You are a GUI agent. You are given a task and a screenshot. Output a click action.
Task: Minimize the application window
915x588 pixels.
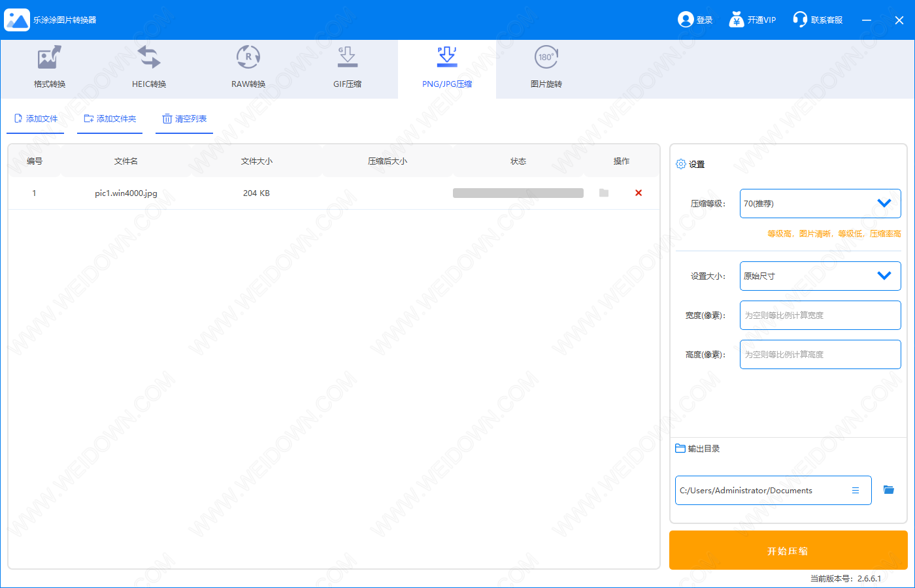867,20
